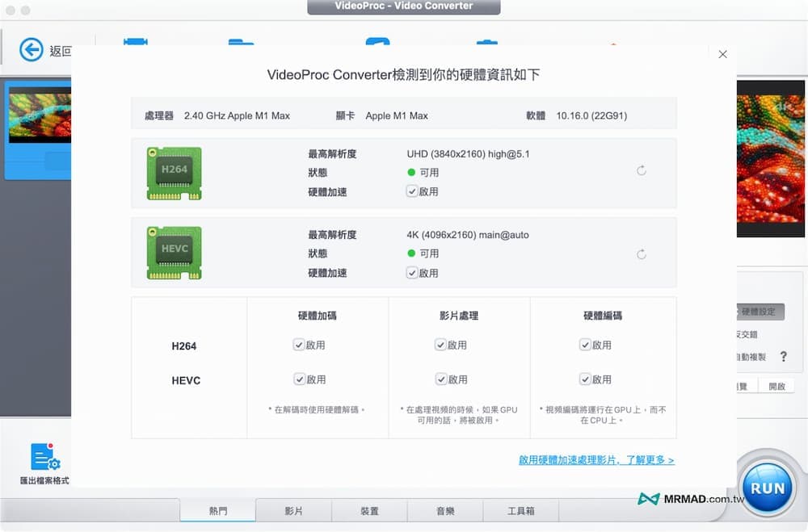Uncheck H264 硬體解碼 啟用 checkbox
This screenshot has width=808, height=532.
point(301,345)
